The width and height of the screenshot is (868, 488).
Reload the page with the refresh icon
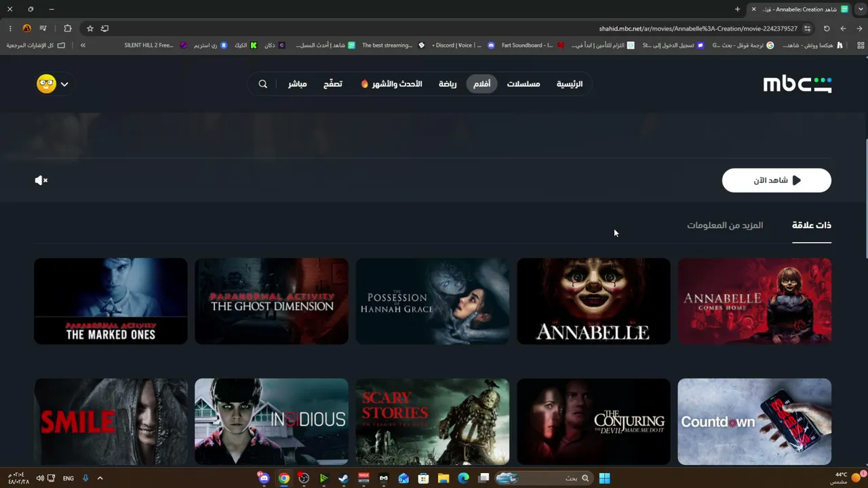click(827, 28)
